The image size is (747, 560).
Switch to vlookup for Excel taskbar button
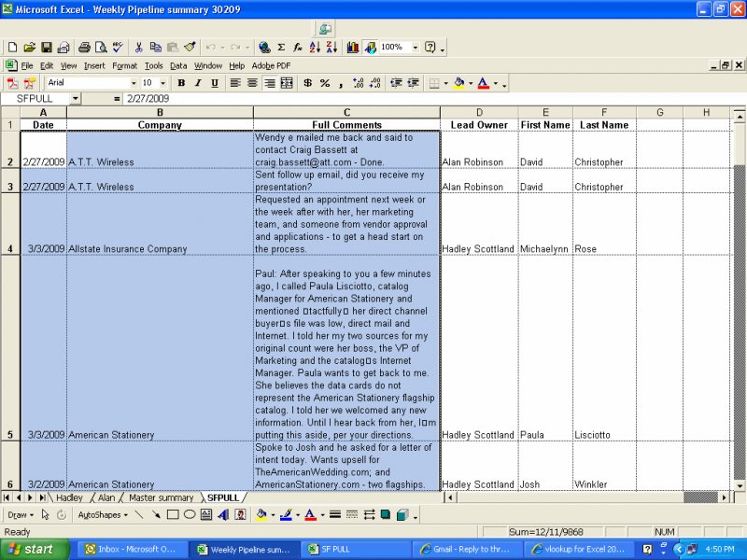pyautogui.click(x=581, y=549)
